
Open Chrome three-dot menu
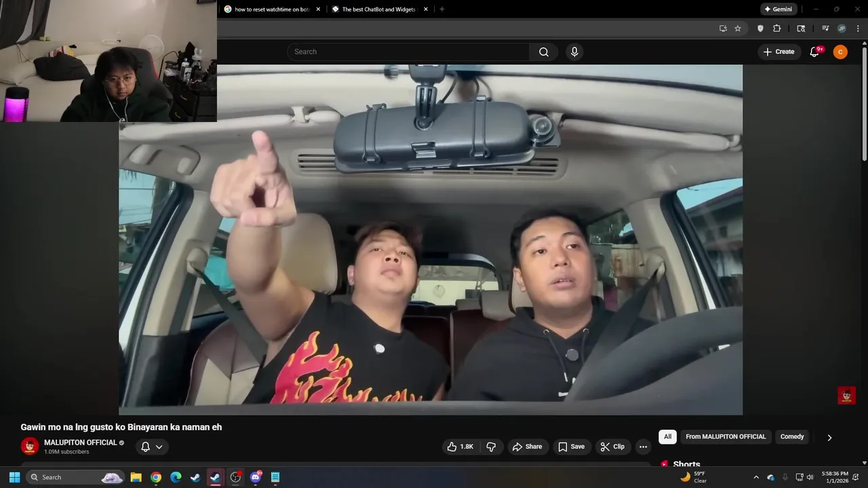(x=858, y=28)
